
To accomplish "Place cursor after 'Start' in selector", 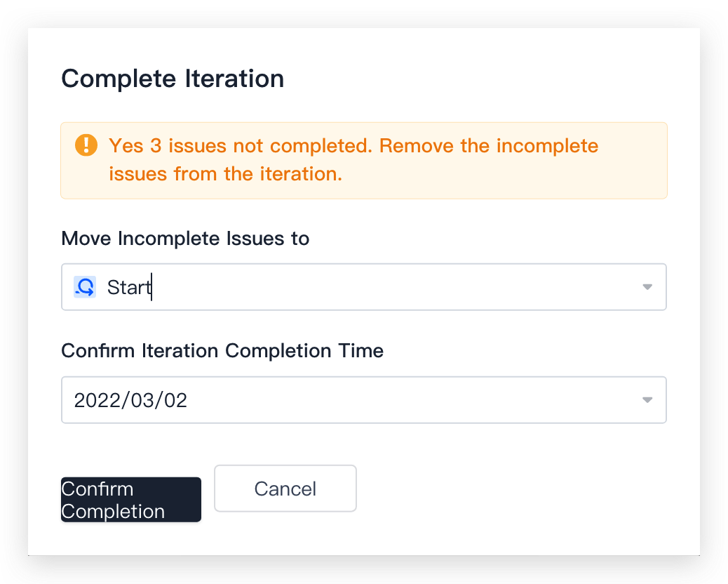I will coord(151,287).
